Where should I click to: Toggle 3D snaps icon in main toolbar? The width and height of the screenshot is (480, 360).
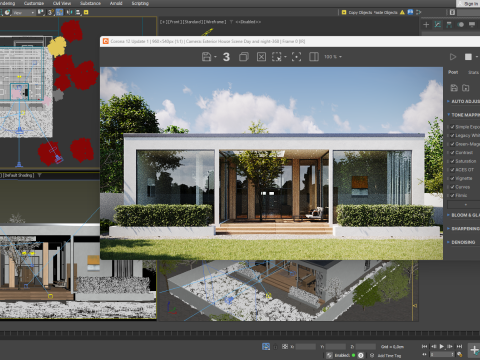coord(50,12)
